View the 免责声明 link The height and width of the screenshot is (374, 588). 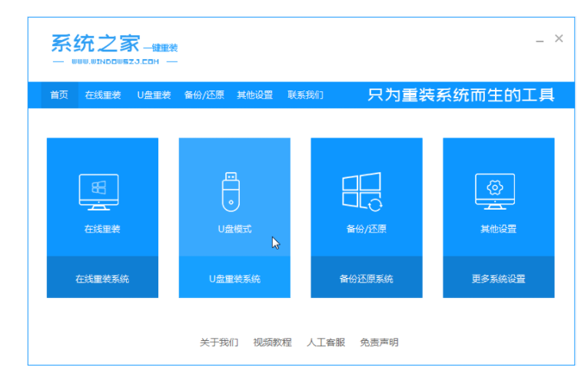point(379,343)
